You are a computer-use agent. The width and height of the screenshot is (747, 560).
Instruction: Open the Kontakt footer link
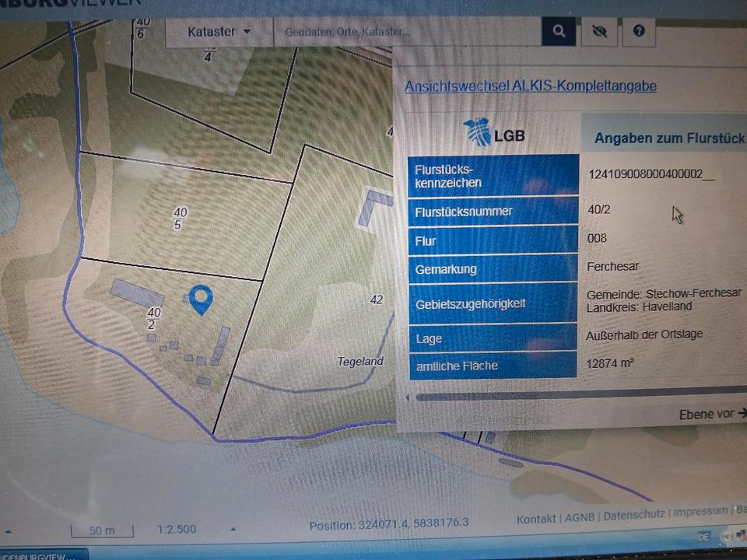coord(536,518)
